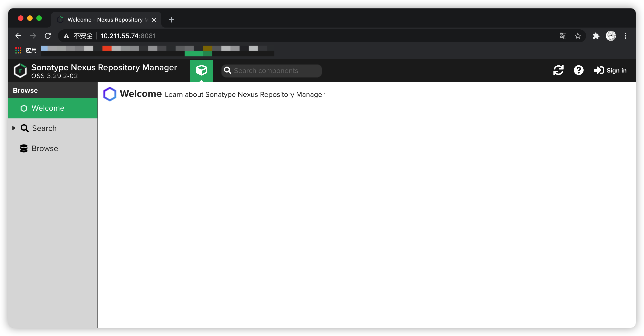The height and width of the screenshot is (336, 644).
Task: Click the Sign in button
Action: coord(610,71)
